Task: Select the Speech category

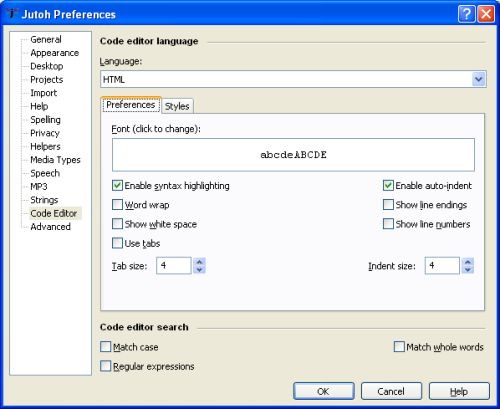Action: [x=45, y=173]
